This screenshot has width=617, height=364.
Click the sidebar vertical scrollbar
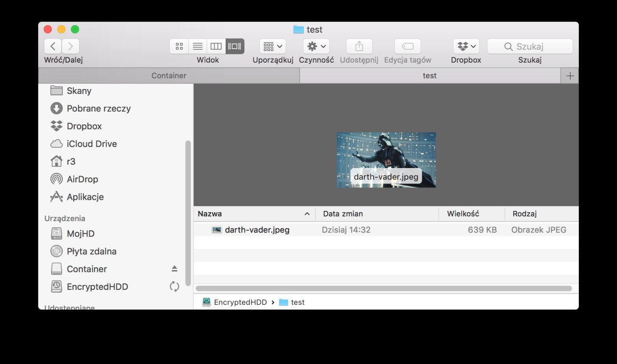tap(188, 213)
